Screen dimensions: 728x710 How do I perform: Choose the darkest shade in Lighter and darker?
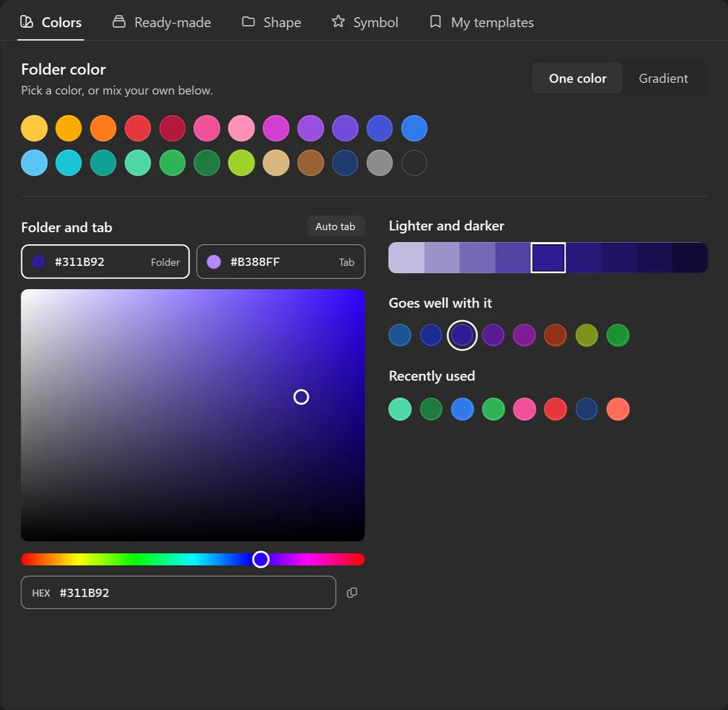point(690,257)
